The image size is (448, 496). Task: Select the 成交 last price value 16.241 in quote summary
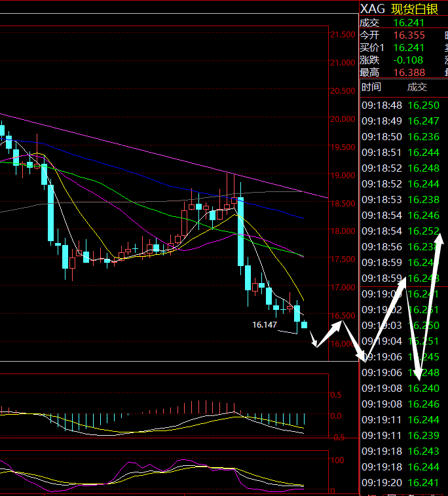(409, 23)
